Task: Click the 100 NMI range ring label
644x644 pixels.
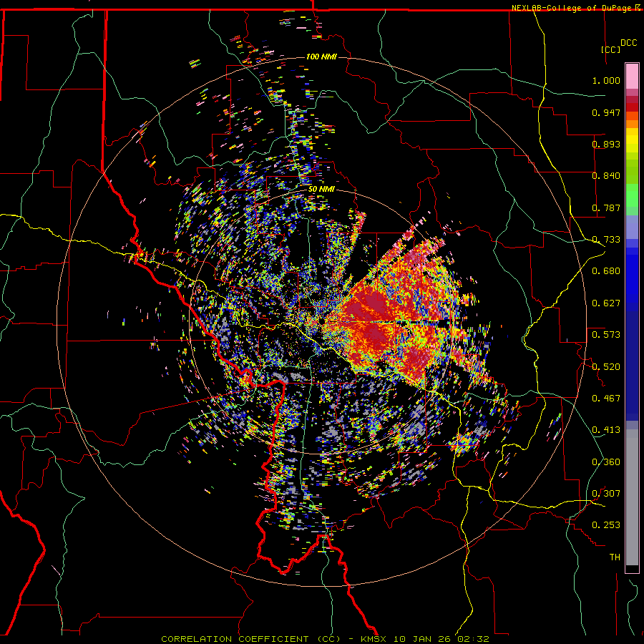Action: point(321,57)
